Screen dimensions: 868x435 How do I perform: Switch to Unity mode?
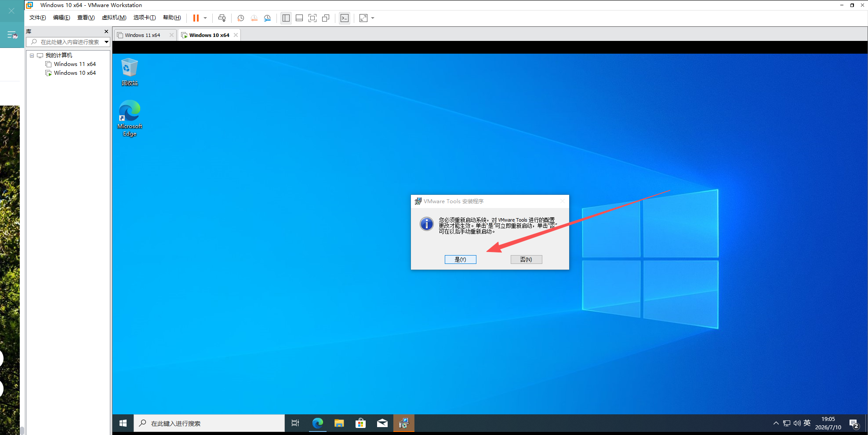pyautogui.click(x=326, y=18)
